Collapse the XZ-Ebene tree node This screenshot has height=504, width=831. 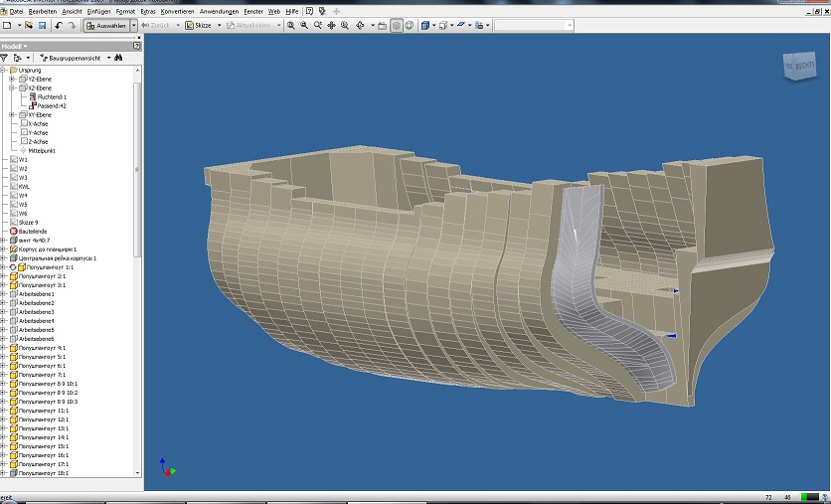12,87
